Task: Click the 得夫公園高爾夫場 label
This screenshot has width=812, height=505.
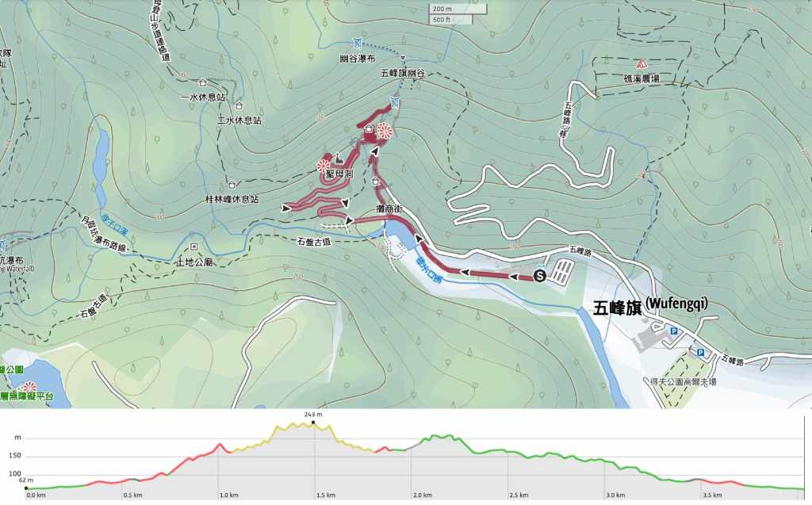Action: [684, 382]
